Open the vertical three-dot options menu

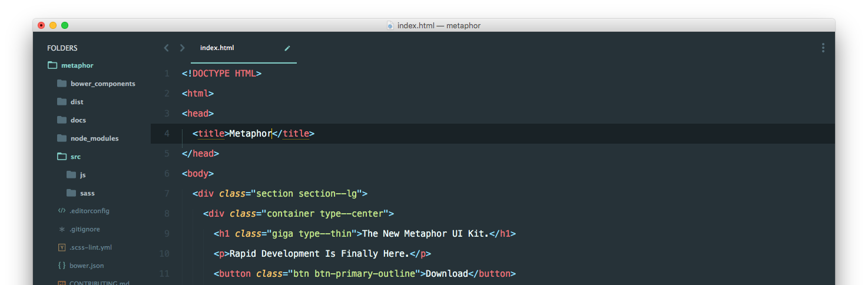click(x=823, y=48)
